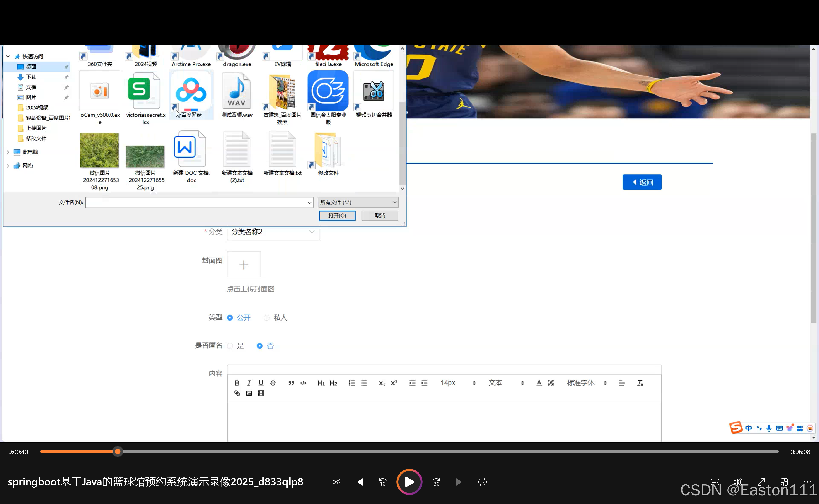Toggle bold formatting in the content editor
Image resolution: width=819 pixels, height=504 pixels.
[237, 383]
